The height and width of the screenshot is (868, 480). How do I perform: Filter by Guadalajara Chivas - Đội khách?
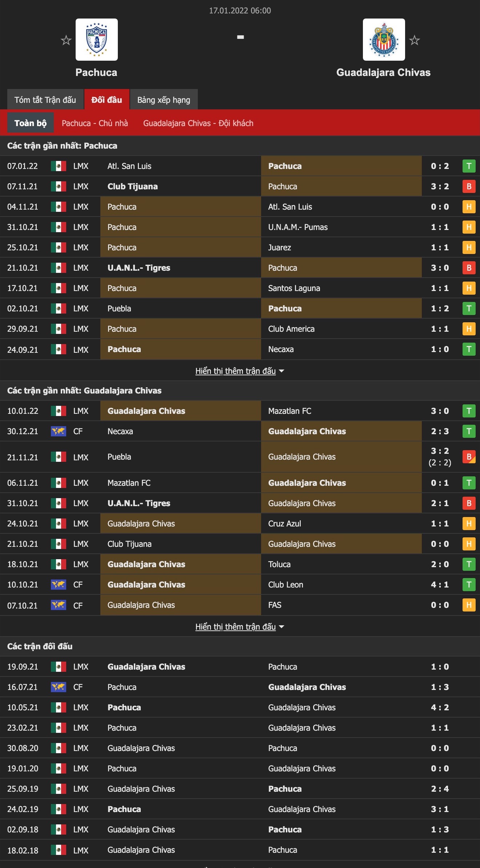tap(198, 123)
